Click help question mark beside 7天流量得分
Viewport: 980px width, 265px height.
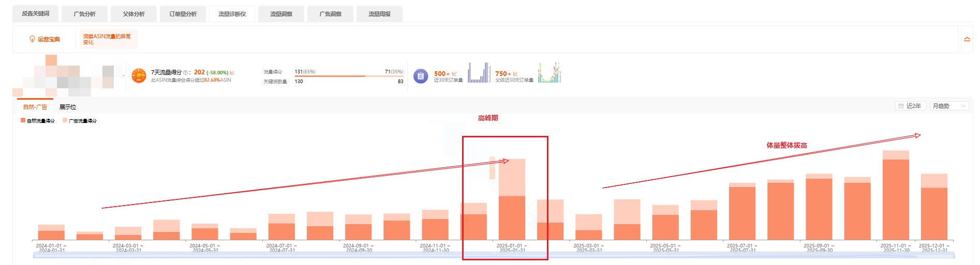[185, 73]
